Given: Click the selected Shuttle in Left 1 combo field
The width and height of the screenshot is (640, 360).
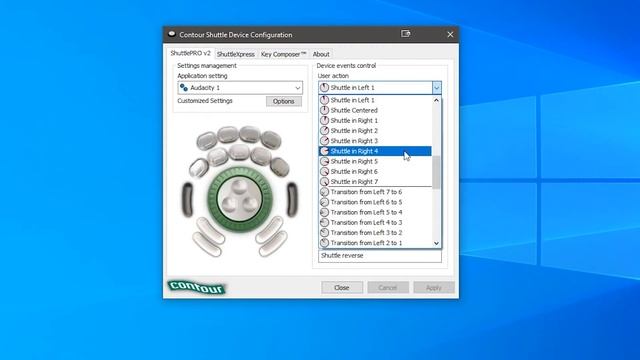Looking at the screenshot, I should tap(375, 88).
